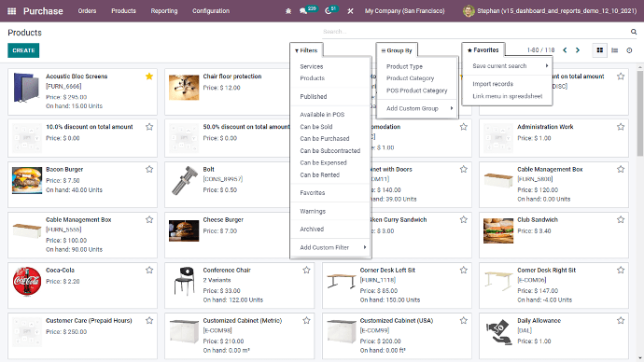Open the conversations messages icon
The height and width of the screenshot is (362, 644).
click(x=303, y=11)
